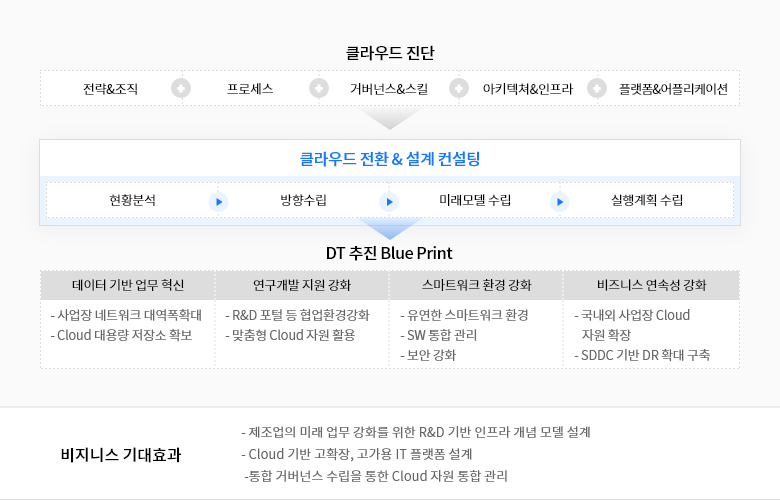This screenshot has height=500, width=780.
Task: Click the blue arrow icon after 현황분석
Action: (218, 201)
